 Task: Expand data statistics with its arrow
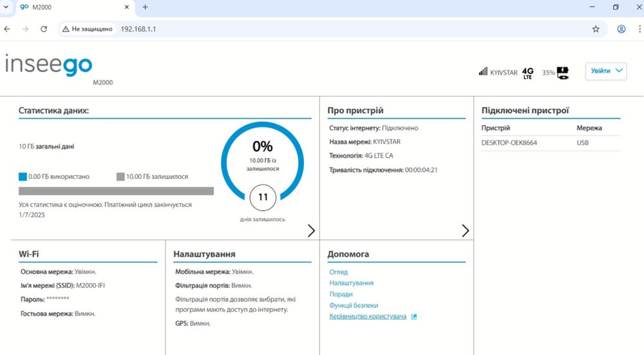pyautogui.click(x=311, y=231)
